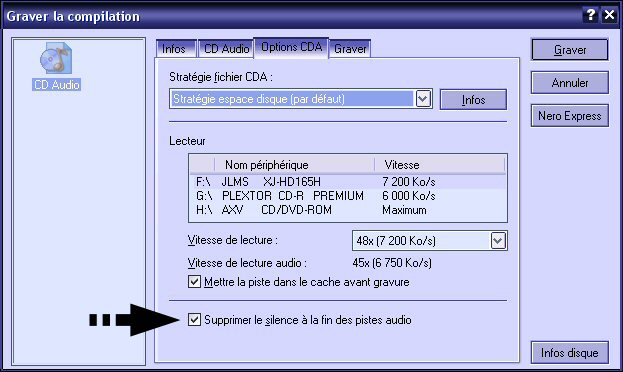Select the G:\ PLEXTOR CD-R PREMIUM row

348,196
